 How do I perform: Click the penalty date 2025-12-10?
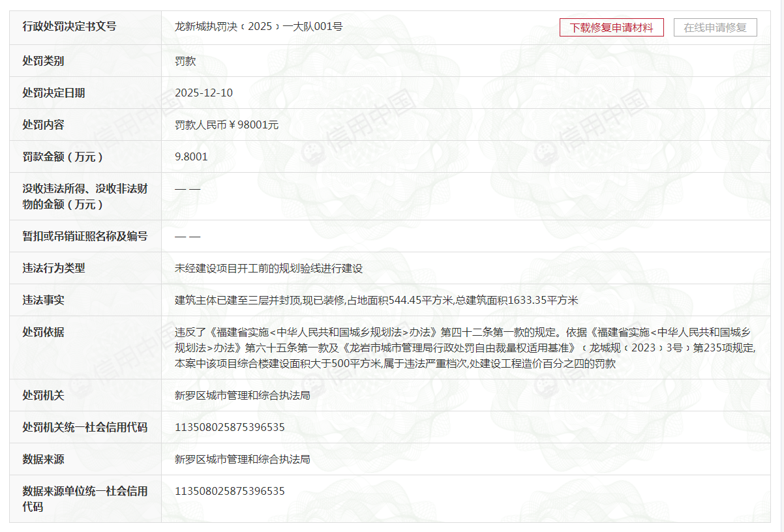[204, 93]
